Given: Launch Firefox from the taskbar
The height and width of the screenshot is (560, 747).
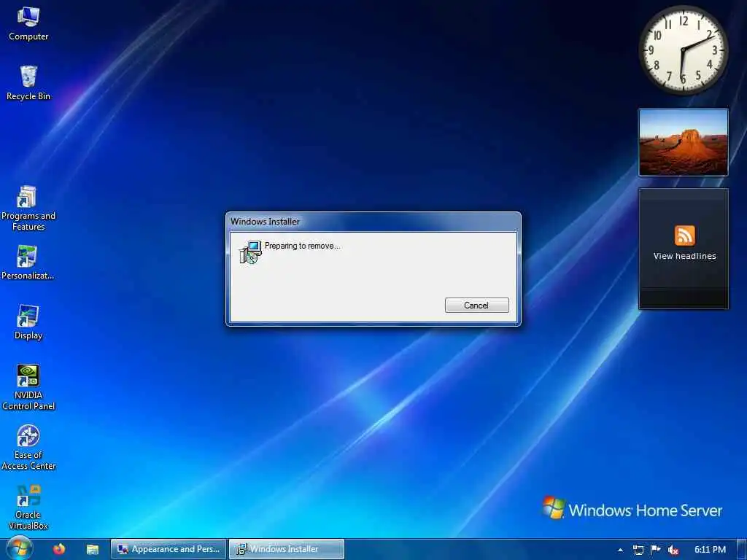Looking at the screenshot, I should point(59,549).
